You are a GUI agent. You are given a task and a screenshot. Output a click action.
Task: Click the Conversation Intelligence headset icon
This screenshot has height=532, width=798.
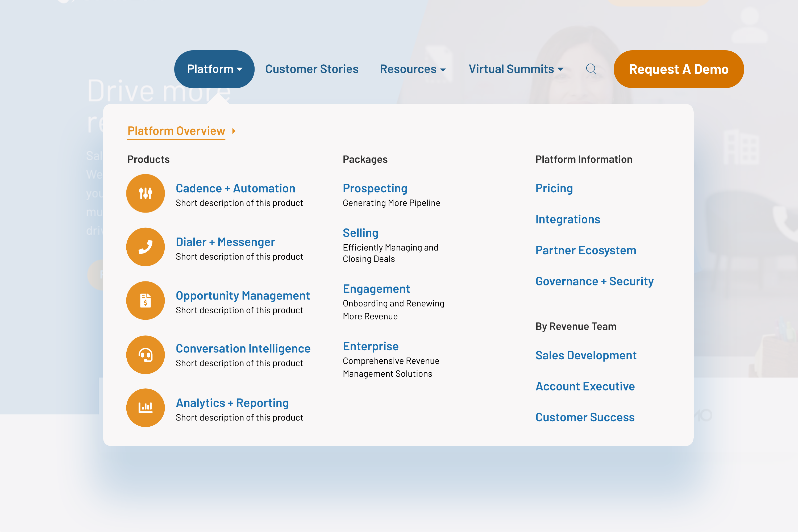pos(146,355)
